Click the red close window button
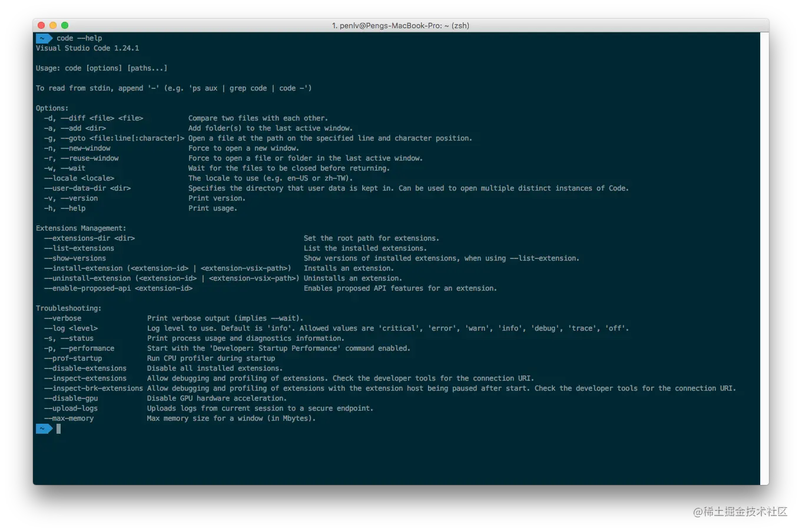 tap(41, 25)
